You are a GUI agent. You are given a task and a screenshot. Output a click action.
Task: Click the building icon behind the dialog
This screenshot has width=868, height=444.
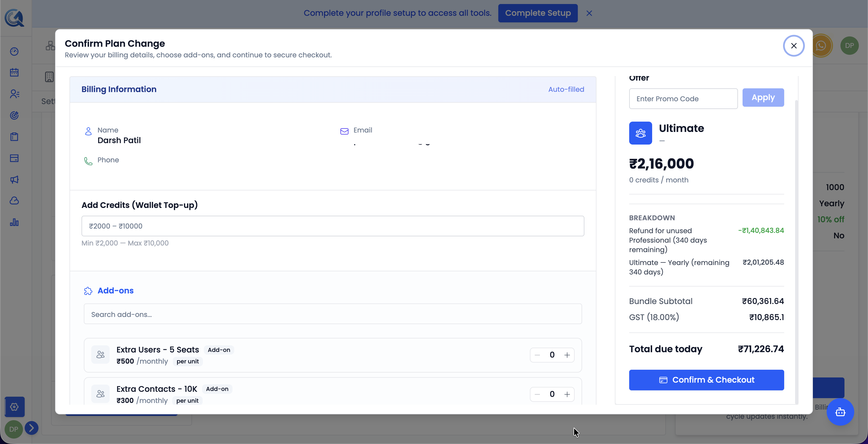(49, 77)
